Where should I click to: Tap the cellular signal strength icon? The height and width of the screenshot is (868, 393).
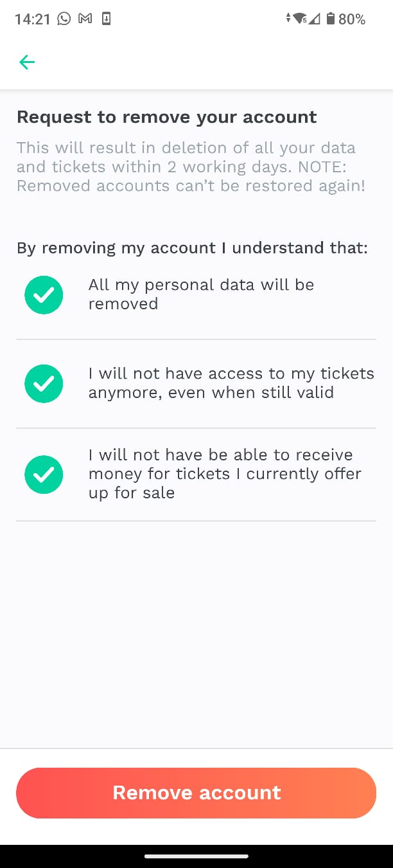tap(314, 19)
